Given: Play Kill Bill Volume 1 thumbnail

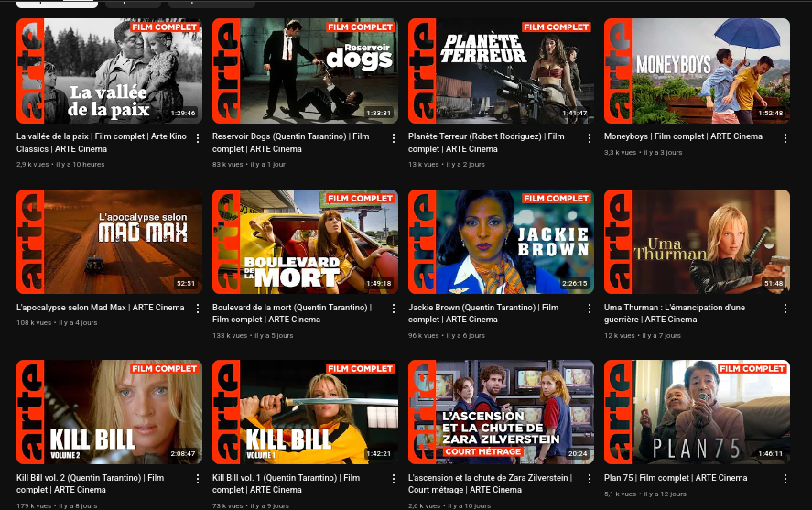Looking at the screenshot, I should (x=305, y=412).
